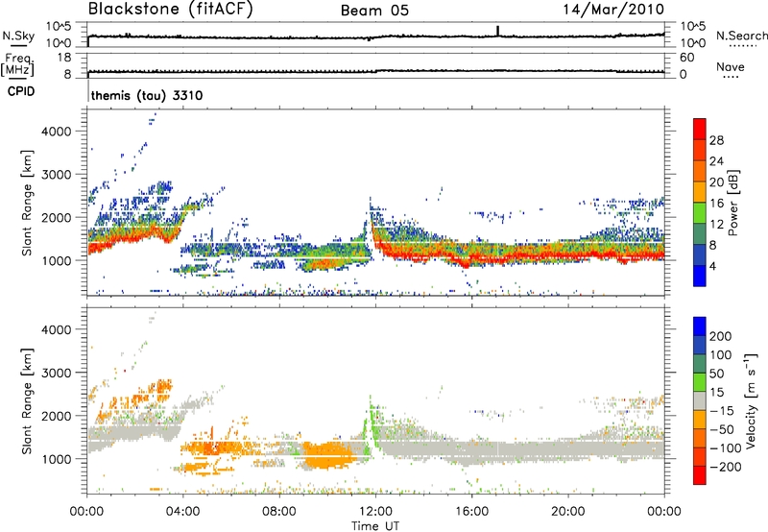Viewport: 768px width, 532px height.
Task: Select the "-15" label on Velocity colorbar
Action: point(722,410)
